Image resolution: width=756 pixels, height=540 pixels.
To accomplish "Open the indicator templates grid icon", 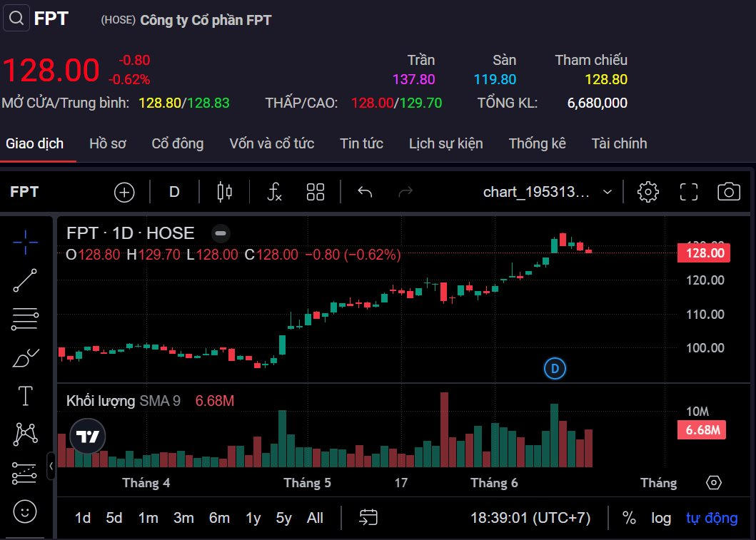I will click(315, 192).
